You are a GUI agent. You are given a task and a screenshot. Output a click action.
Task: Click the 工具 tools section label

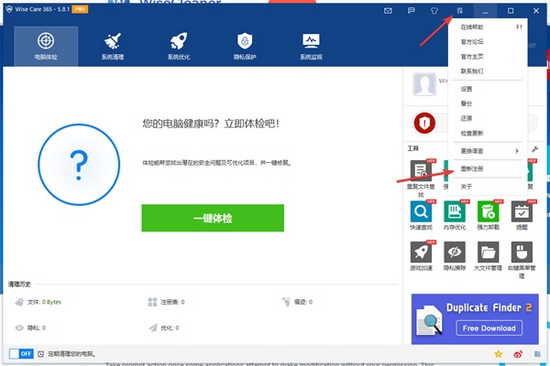(413, 148)
